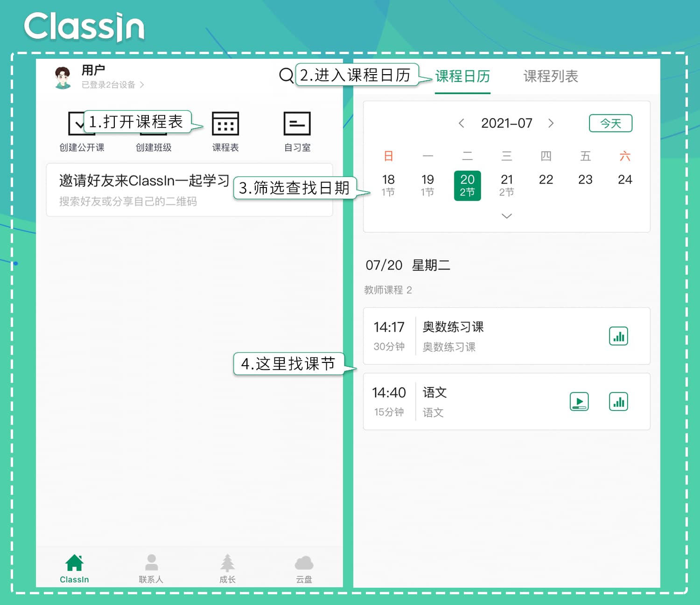Open the 云盘 cloud drive tab
This screenshot has width=700, height=605.
pos(304,569)
